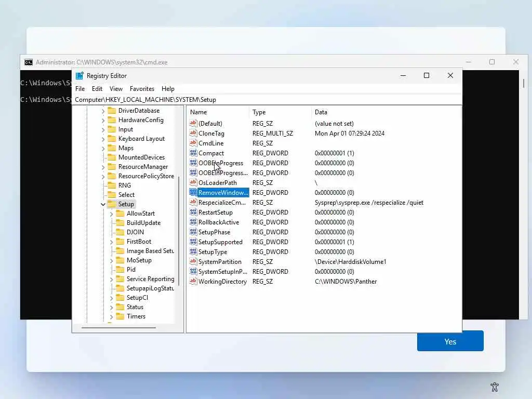Open the Edit menu
This screenshot has height=399, width=532.
pyautogui.click(x=97, y=89)
